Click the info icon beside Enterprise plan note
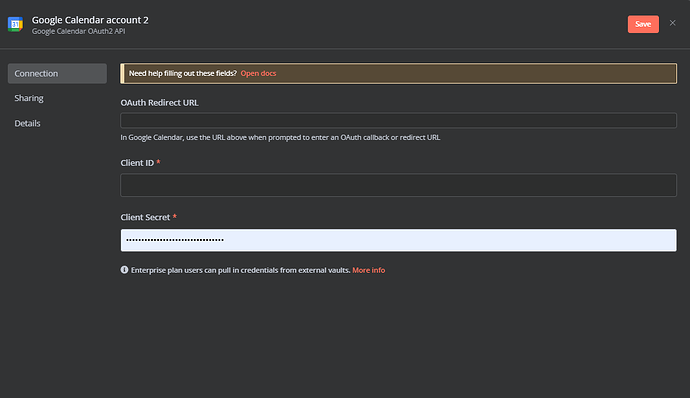690x398 pixels. 124,270
